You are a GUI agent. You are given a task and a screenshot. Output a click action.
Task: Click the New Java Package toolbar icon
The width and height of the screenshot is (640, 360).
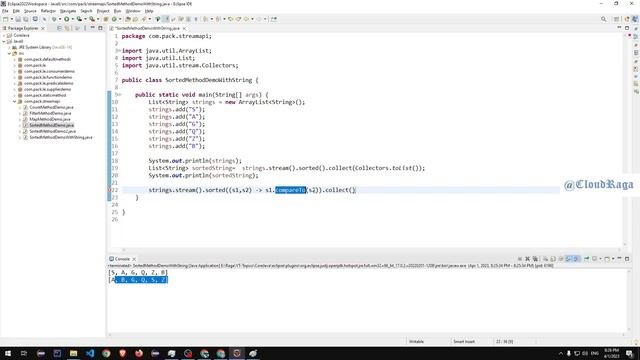click(x=105, y=19)
